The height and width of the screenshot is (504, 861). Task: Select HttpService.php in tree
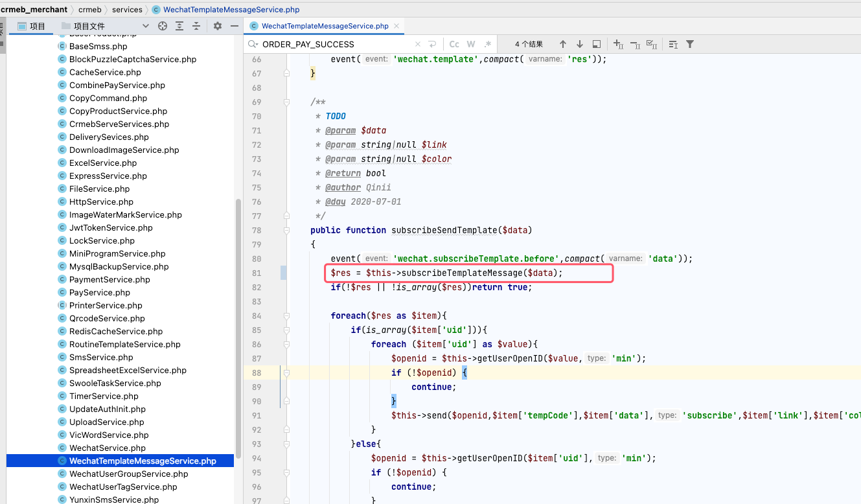(101, 201)
